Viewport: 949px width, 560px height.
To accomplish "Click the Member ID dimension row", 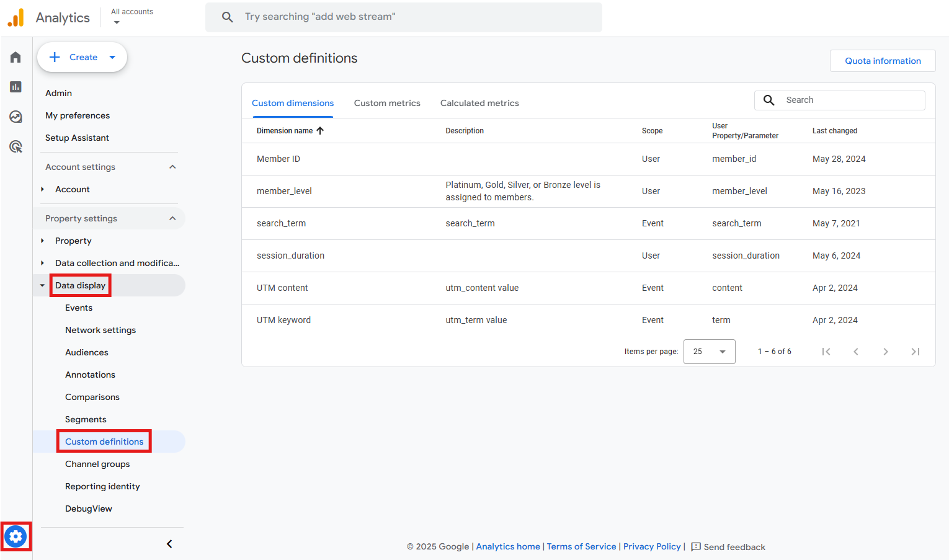I will coord(588,159).
